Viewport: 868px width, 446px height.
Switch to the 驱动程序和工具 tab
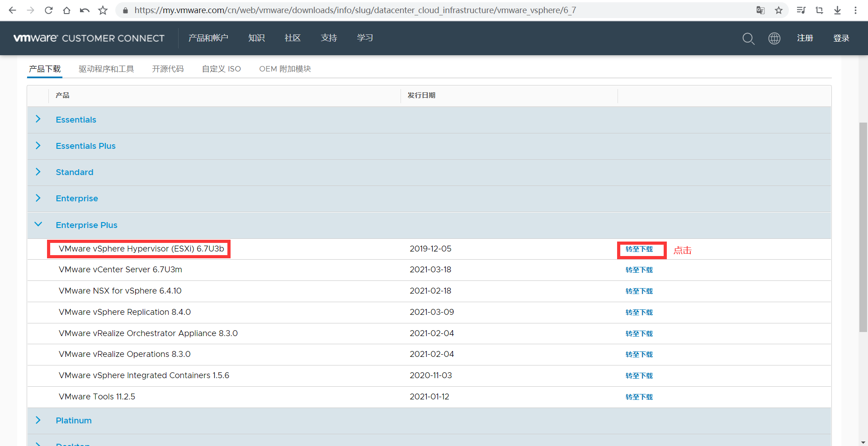point(106,69)
